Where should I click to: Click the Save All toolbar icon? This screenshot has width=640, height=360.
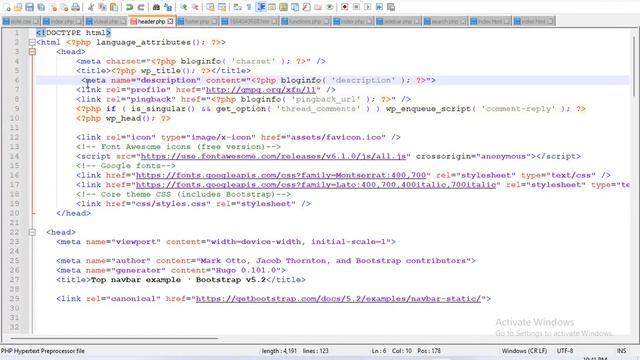[41, 7]
